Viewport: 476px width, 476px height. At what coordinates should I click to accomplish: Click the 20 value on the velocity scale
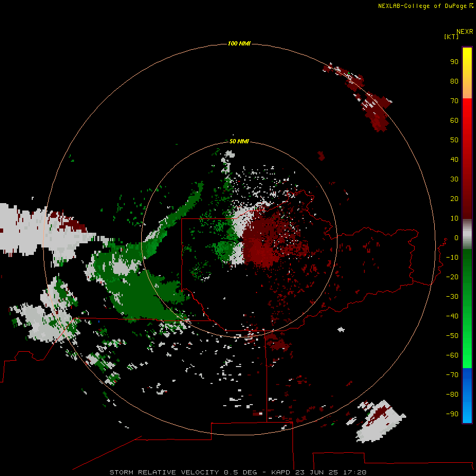[x=454, y=199]
